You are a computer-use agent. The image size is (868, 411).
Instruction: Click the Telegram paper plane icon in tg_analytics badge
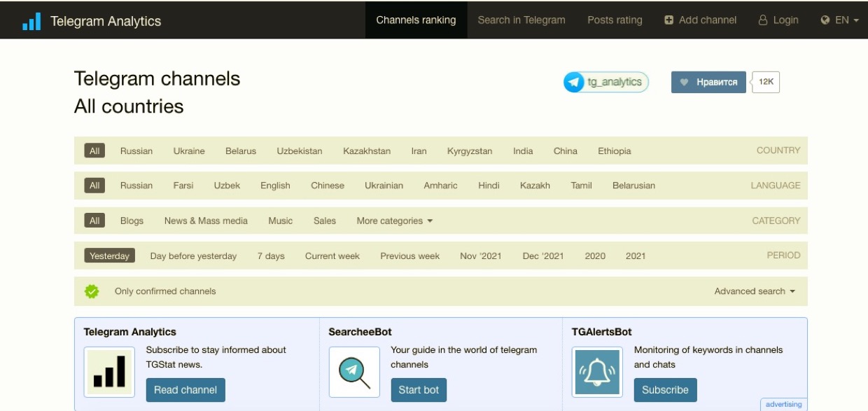[575, 82]
